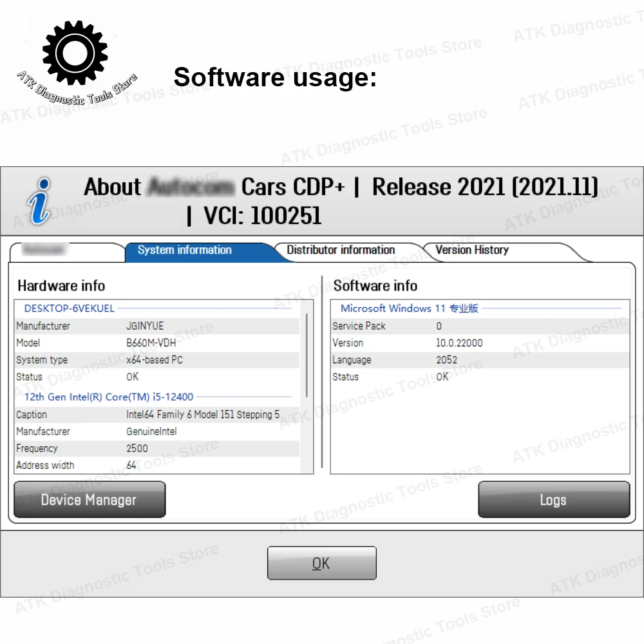Click the x64-based PC value

pyautogui.click(x=155, y=360)
